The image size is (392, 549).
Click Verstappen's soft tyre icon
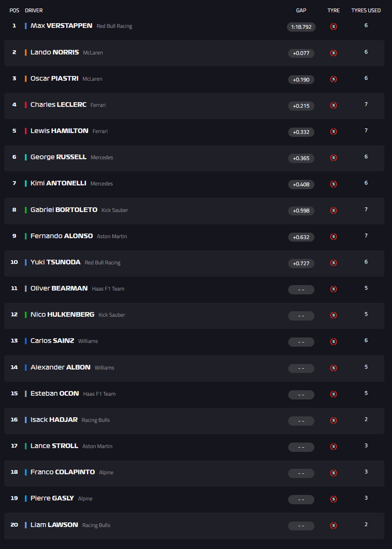click(333, 26)
